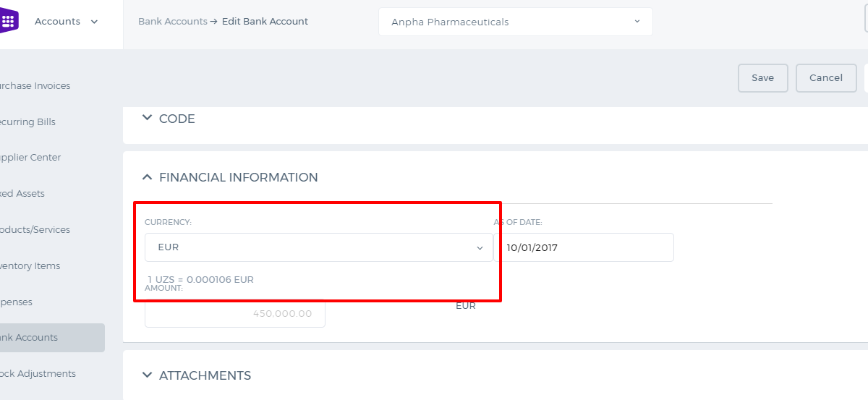Go back via the Bank Accounts breadcrumb
The height and width of the screenshot is (400, 868).
172,22
